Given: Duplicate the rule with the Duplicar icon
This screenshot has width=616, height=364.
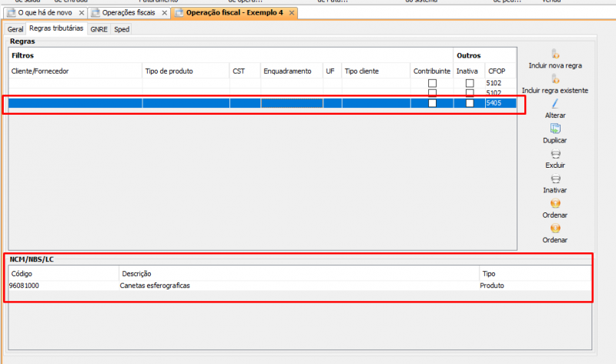Looking at the screenshot, I should 555,129.
